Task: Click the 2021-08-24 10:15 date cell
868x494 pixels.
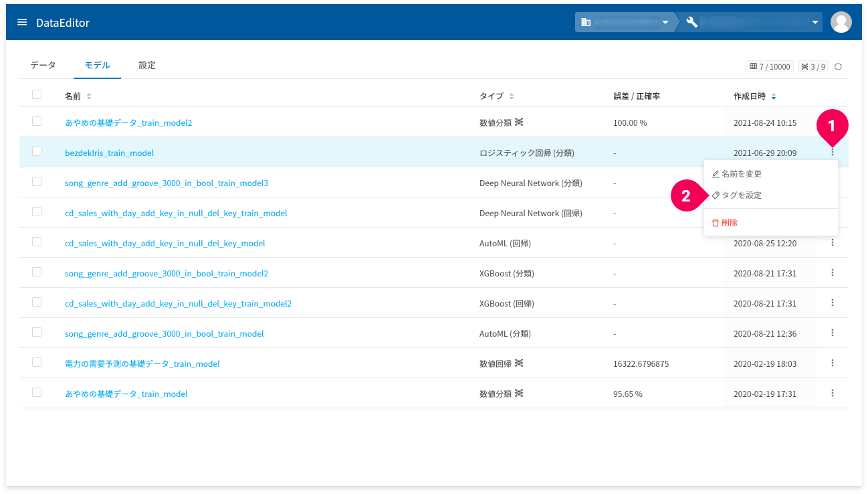Action: [x=765, y=123]
